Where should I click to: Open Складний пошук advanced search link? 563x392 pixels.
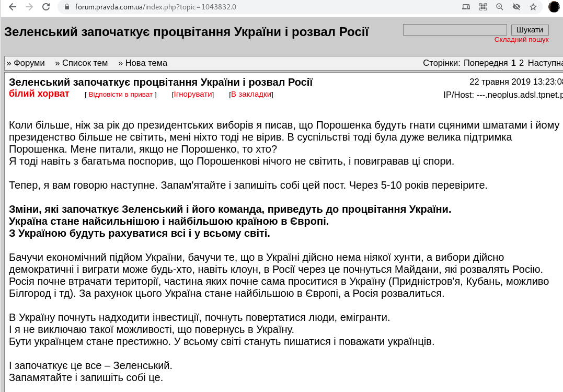pos(521,40)
